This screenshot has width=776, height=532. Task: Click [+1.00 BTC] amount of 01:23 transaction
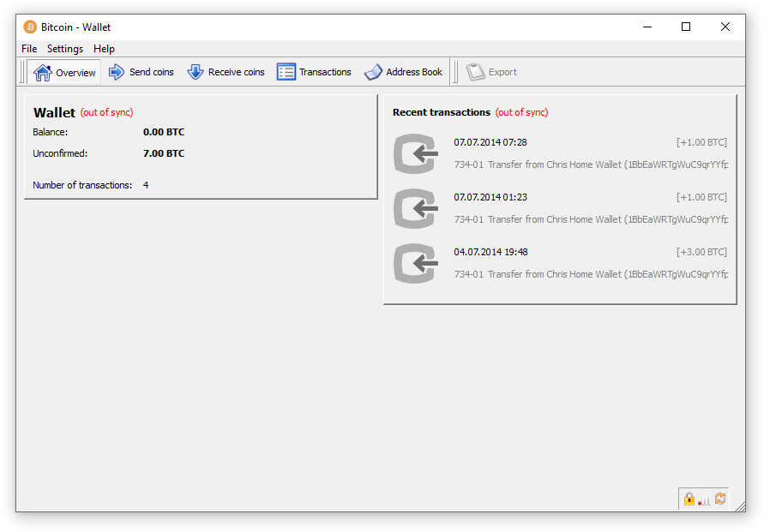[x=701, y=197]
